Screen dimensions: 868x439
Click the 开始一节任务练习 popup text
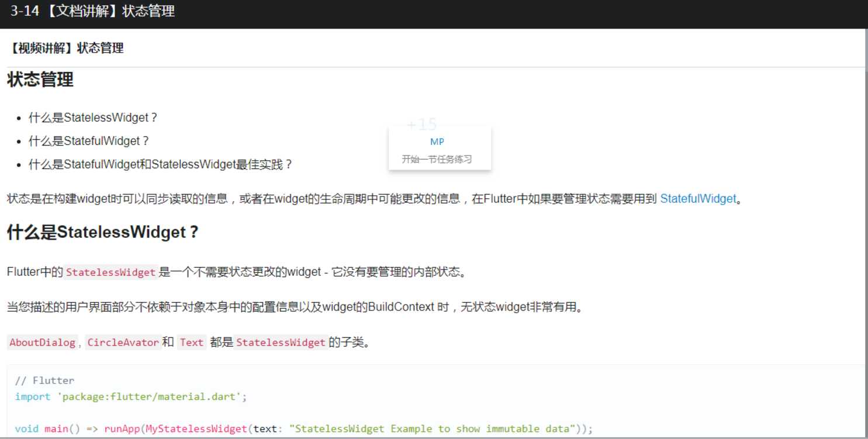[437, 159]
